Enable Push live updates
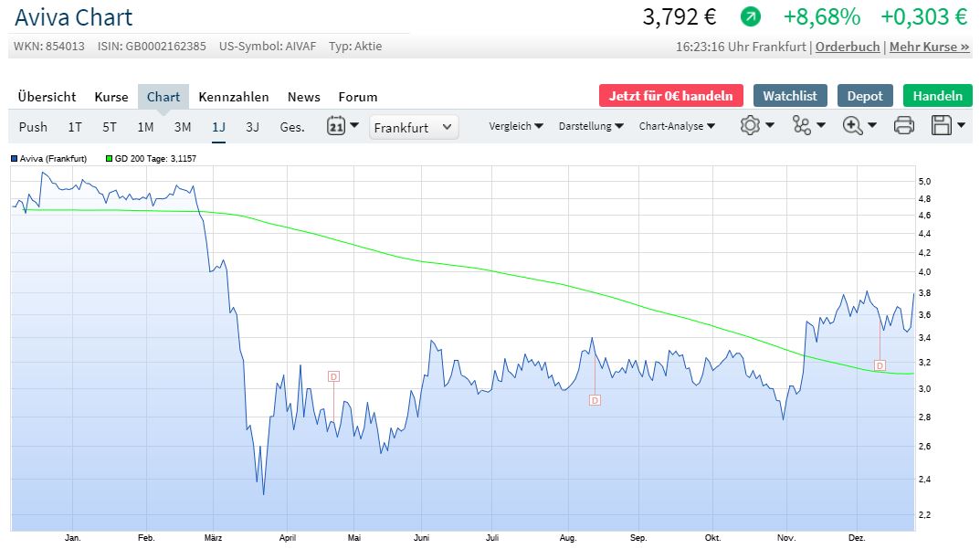 coord(33,127)
